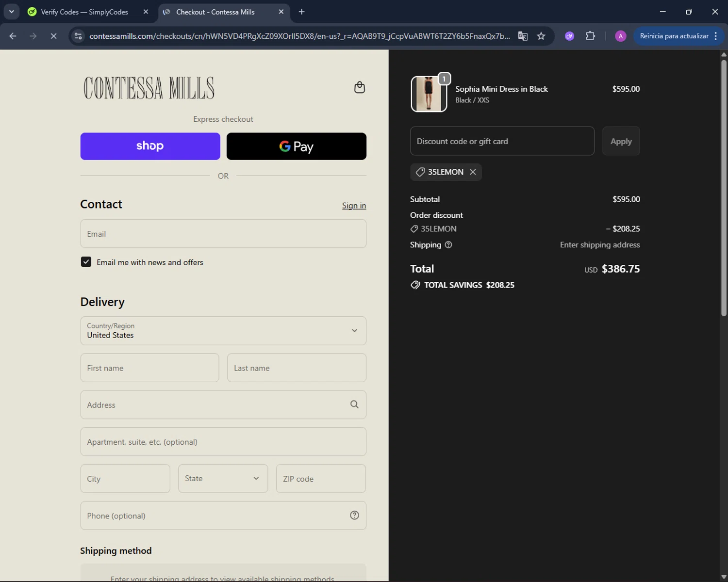Image resolution: width=728 pixels, height=582 pixels.
Task: Focus the First name field
Action: point(149,368)
